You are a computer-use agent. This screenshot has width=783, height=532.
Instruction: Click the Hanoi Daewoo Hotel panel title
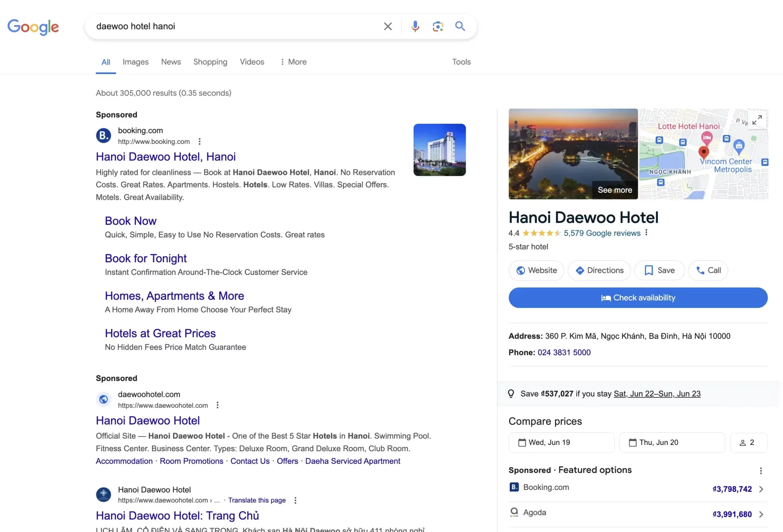point(583,218)
